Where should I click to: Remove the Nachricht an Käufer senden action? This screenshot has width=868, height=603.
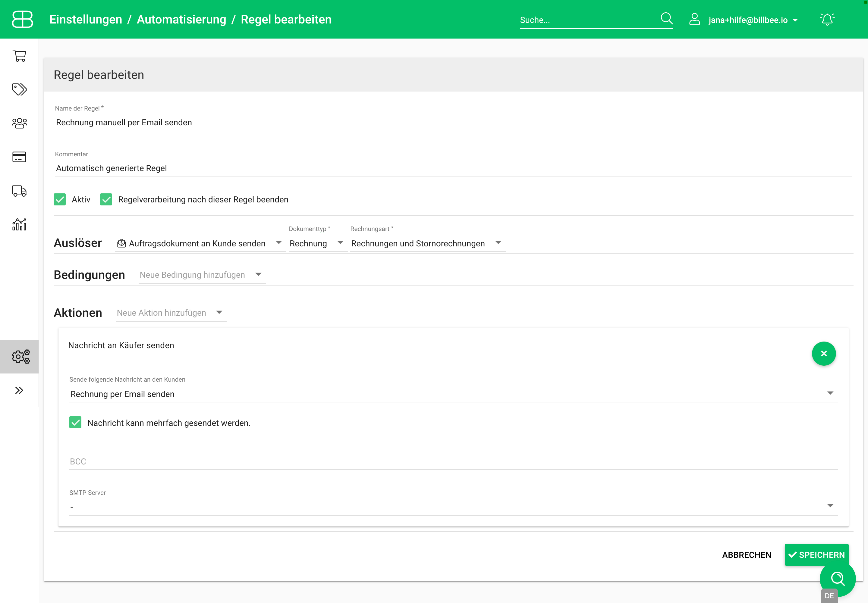pos(824,354)
